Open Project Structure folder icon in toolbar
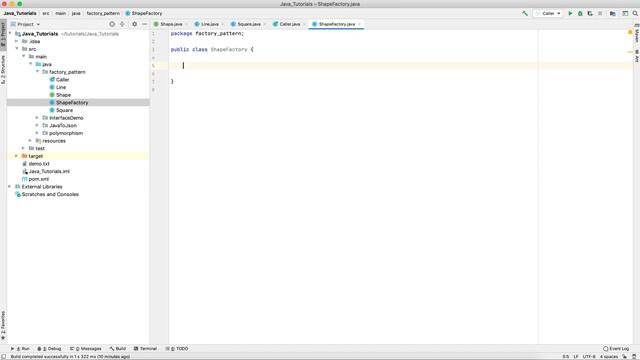The image size is (640, 360). (613, 13)
